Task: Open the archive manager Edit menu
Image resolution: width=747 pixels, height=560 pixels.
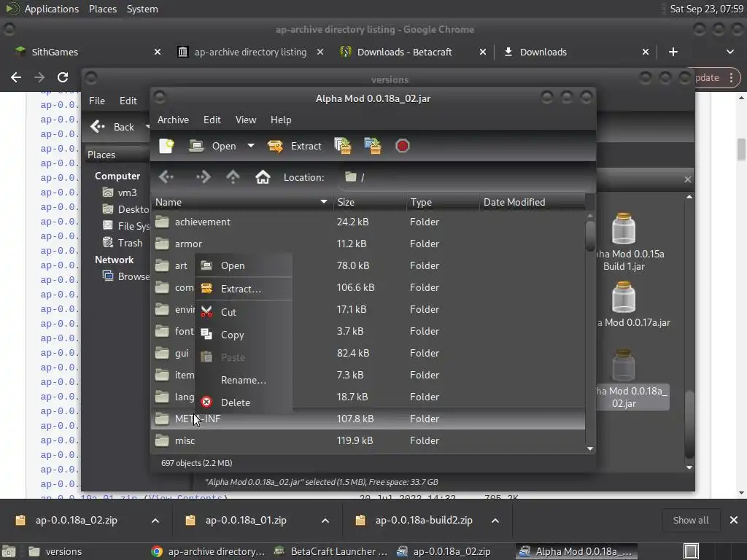Action: (x=212, y=120)
